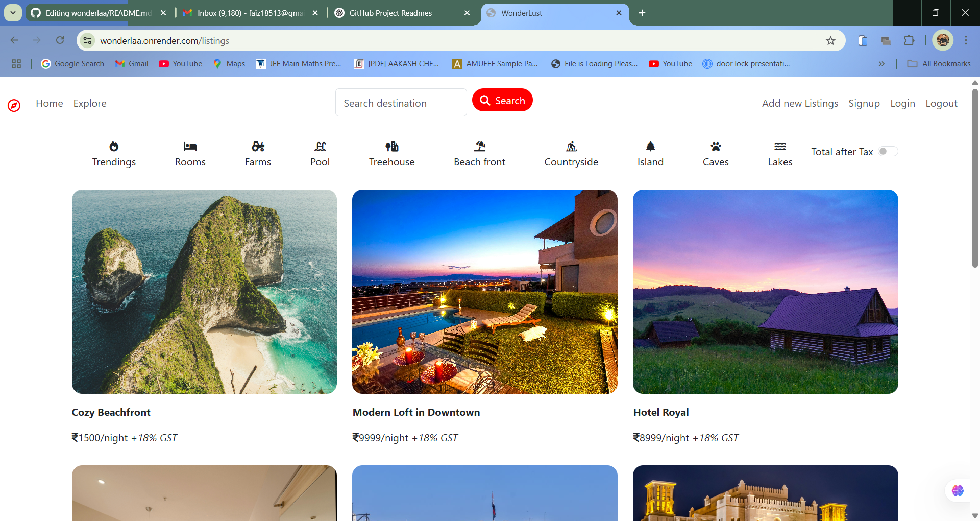Viewport: 980px width, 521px height.
Task: Open the Google Search bookmark
Action: [72, 64]
